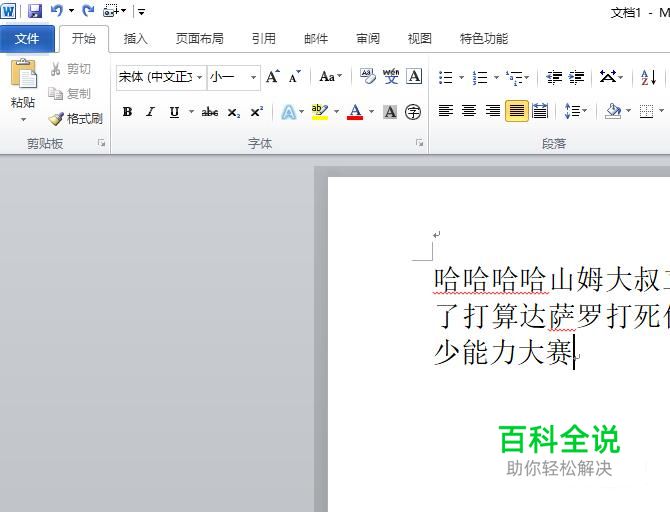Toggle strikethrough abc
Image resolution: width=670 pixels, height=512 pixels.
210,112
